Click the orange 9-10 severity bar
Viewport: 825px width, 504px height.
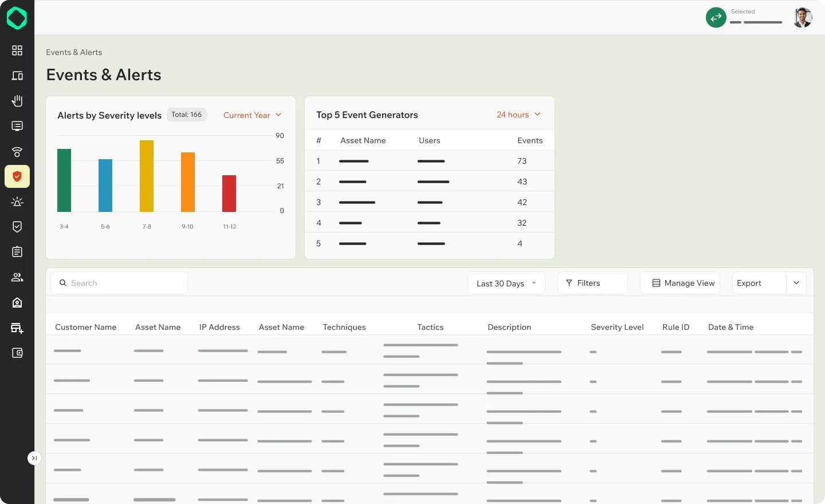pos(188,182)
